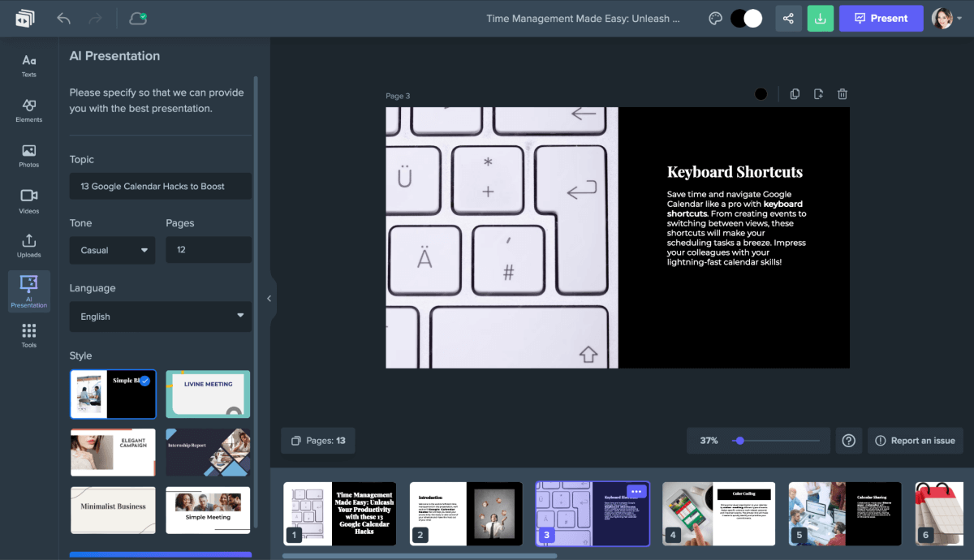Open the Photos panel
This screenshot has width=974, height=560.
pos(29,157)
